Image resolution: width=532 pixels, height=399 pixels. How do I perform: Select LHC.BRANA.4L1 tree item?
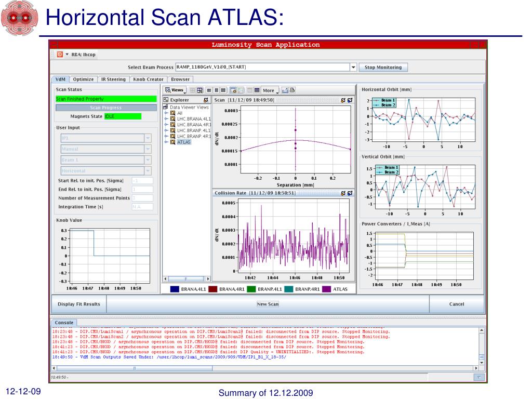pyautogui.click(x=194, y=119)
